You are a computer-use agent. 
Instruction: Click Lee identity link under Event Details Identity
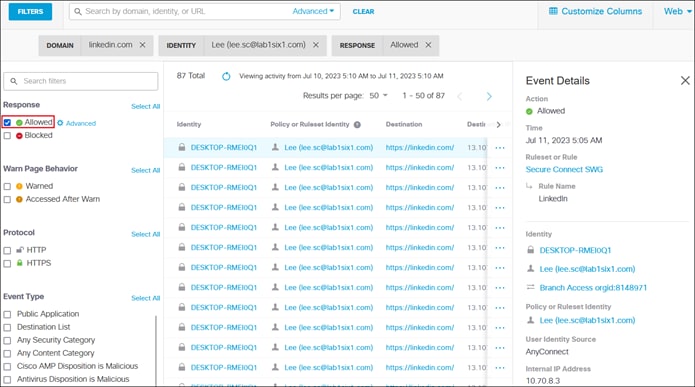pos(587,269)
